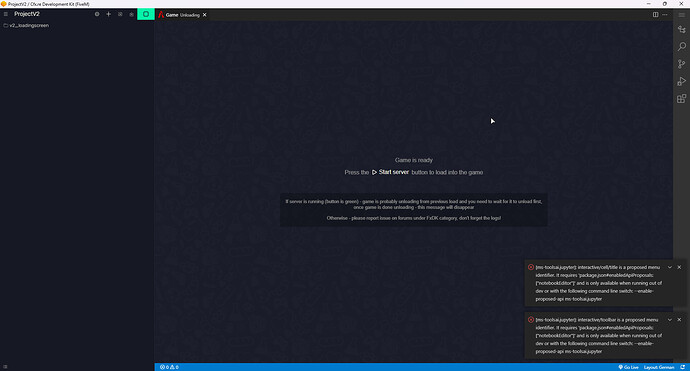Collapse the first jupyter error notification

point(670,267)
